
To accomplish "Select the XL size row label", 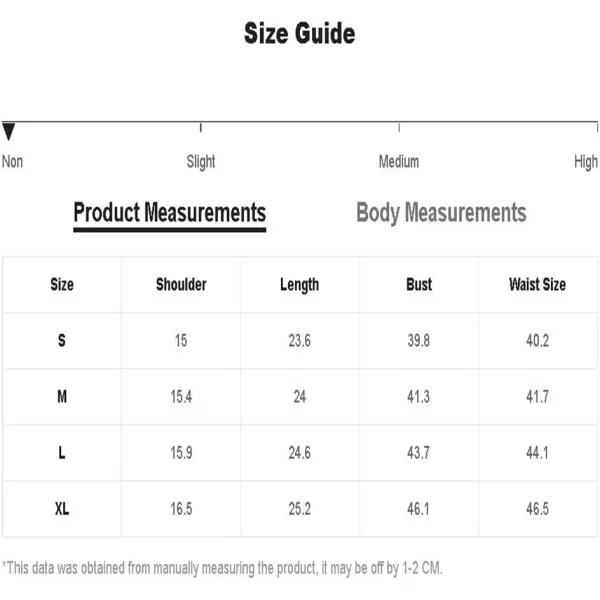I will [x=62, y=509].
